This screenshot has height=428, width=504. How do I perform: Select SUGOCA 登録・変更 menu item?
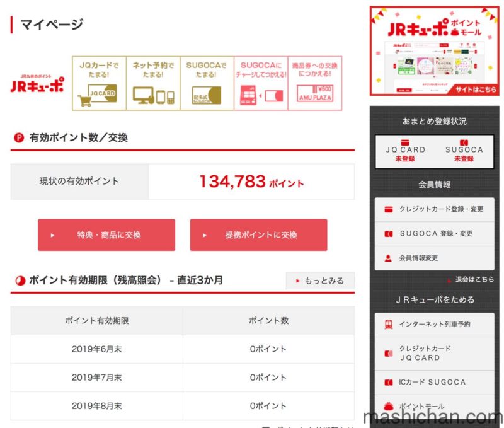coord(435,234)
